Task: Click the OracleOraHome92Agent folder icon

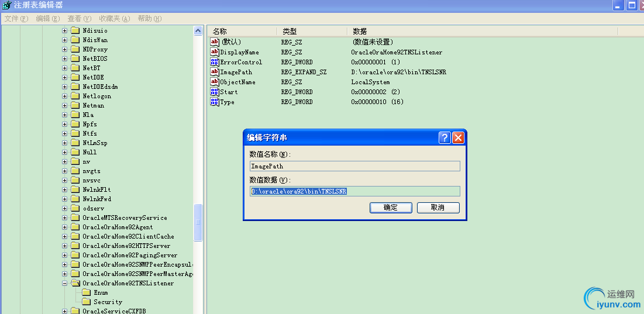Action: pos(75,227)
